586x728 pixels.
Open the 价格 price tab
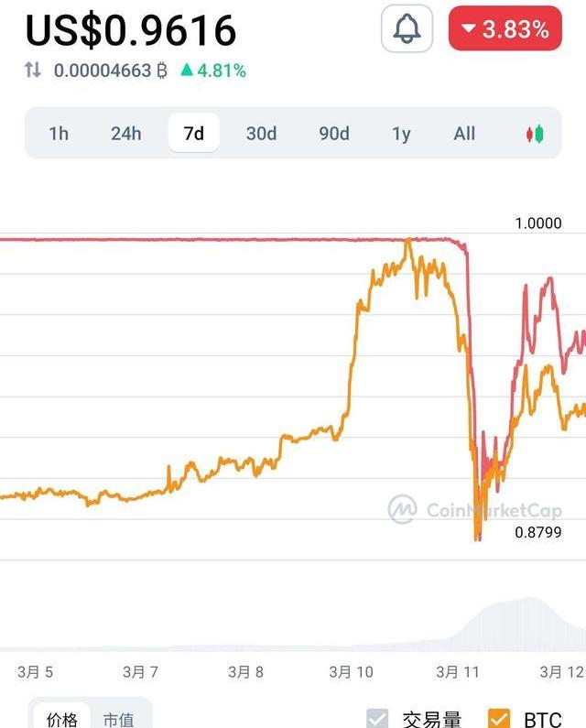(x=62, y=719)
